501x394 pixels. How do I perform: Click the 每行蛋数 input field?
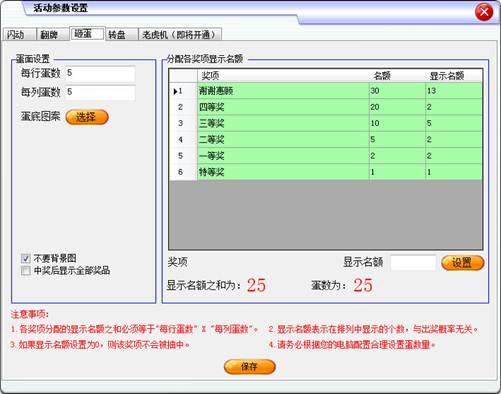coord(100,73)
